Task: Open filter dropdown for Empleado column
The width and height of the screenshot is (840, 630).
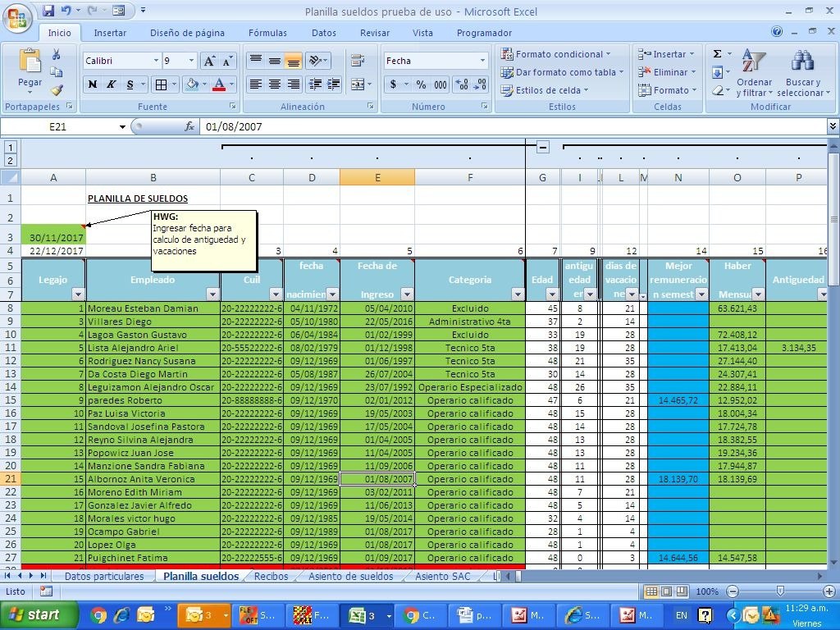Action: pos(212,294)
